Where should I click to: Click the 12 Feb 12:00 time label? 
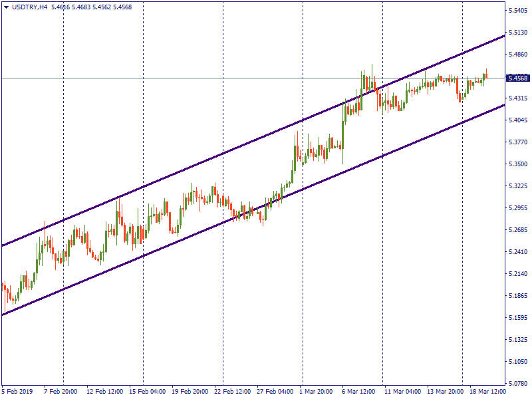104,392
